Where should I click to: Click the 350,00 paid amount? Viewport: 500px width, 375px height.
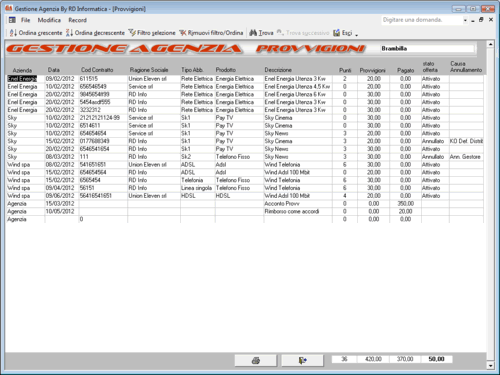[x=405, y=204]
